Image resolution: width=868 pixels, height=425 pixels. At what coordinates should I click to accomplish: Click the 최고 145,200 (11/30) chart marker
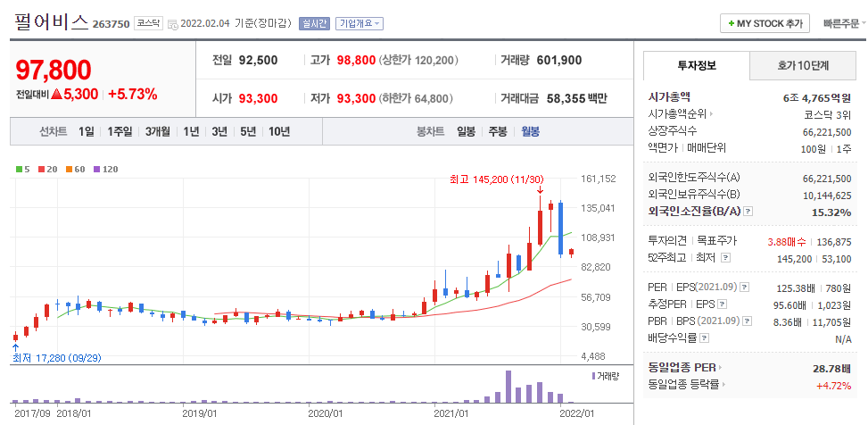(497, 179)
